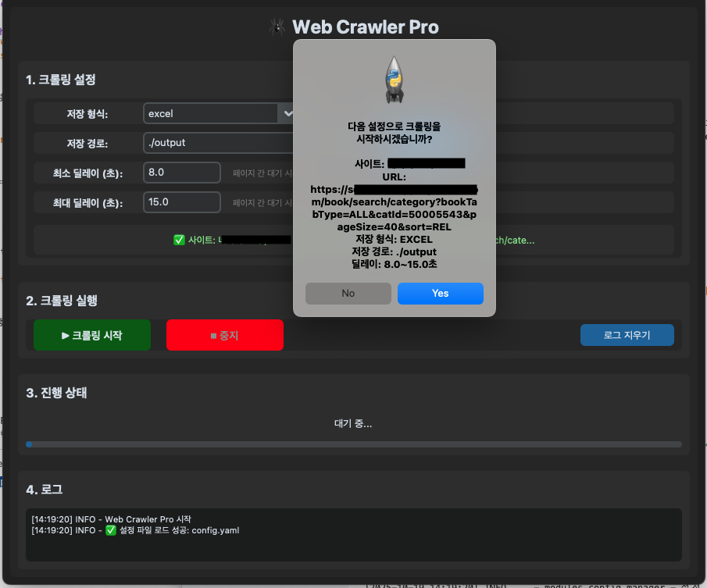Click the spider icon beside Web Crawler Pro
707x588 pixels.
pos(276,27)
